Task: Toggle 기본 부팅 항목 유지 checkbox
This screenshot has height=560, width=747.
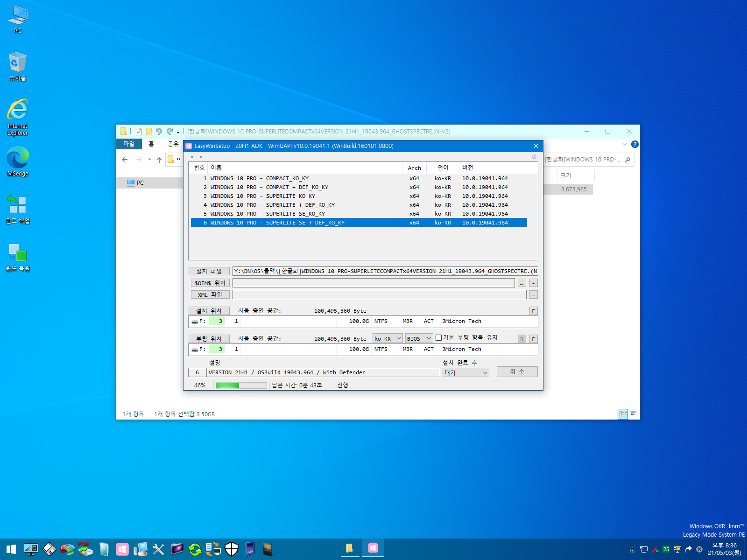Action: click(x=438, y=338)
